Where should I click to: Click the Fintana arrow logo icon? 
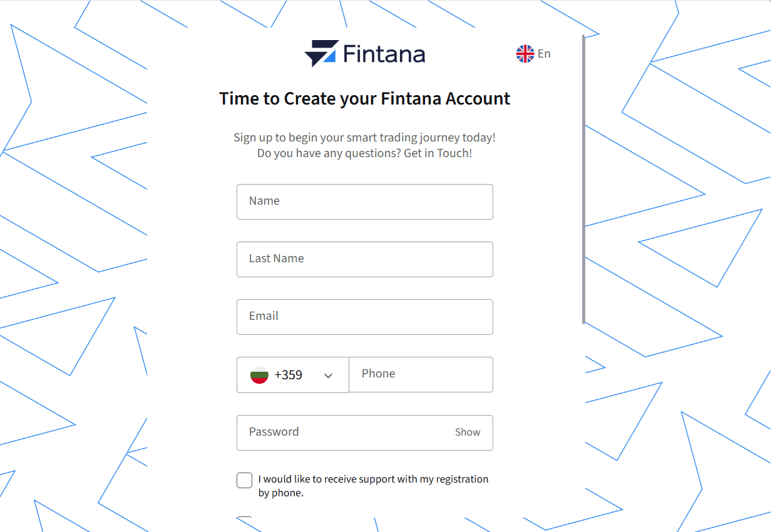322,53
